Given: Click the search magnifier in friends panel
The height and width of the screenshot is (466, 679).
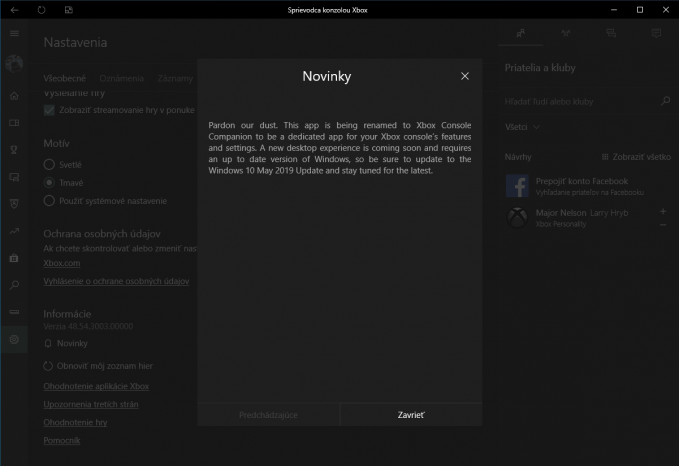Looking at the screenshot, I should [x=665, y=101].
